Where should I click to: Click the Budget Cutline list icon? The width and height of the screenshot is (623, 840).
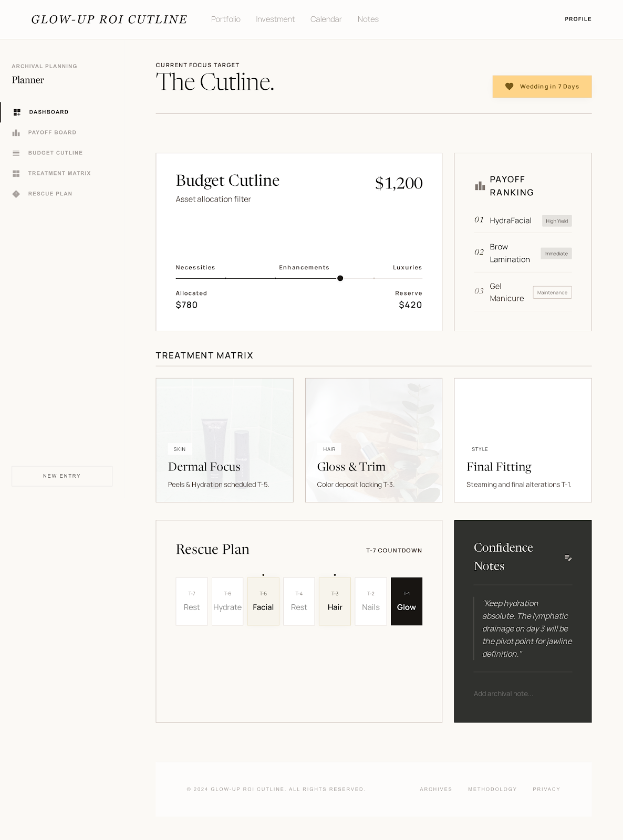16,153
